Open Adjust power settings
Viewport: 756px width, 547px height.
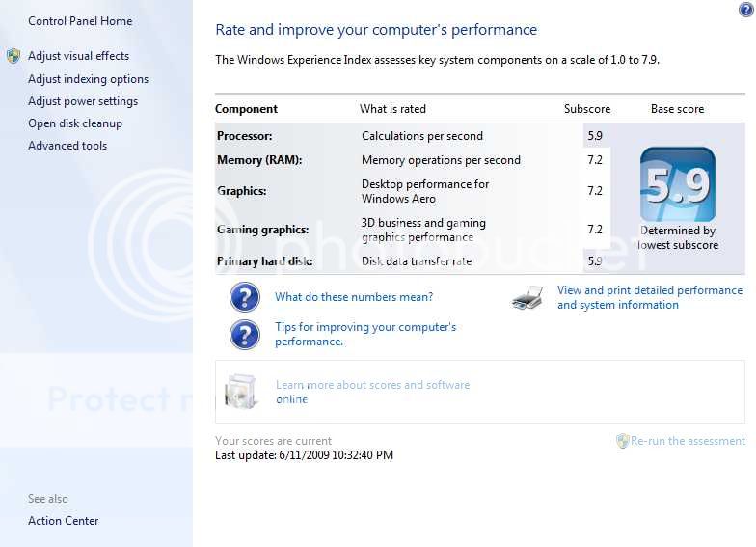click(x=83, y=101)
